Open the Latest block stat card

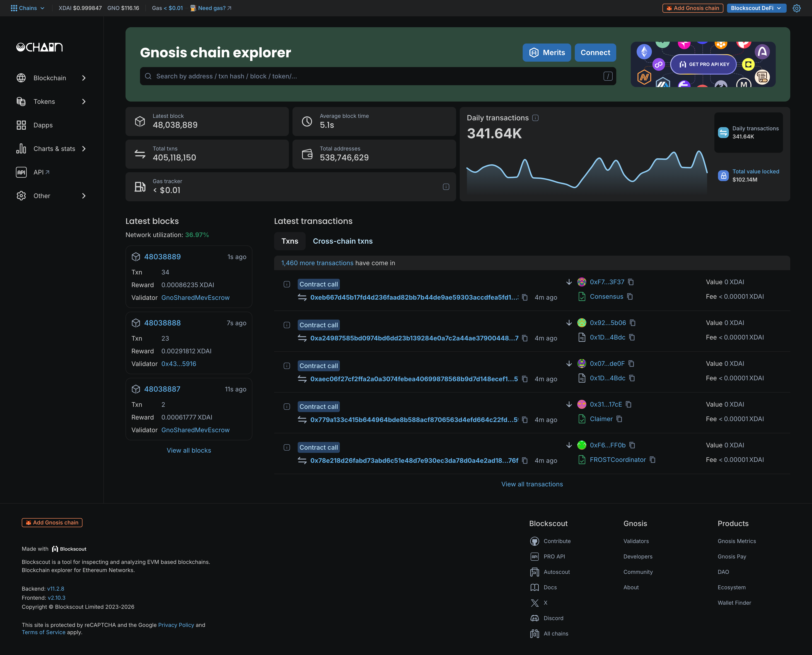[207, 121]
